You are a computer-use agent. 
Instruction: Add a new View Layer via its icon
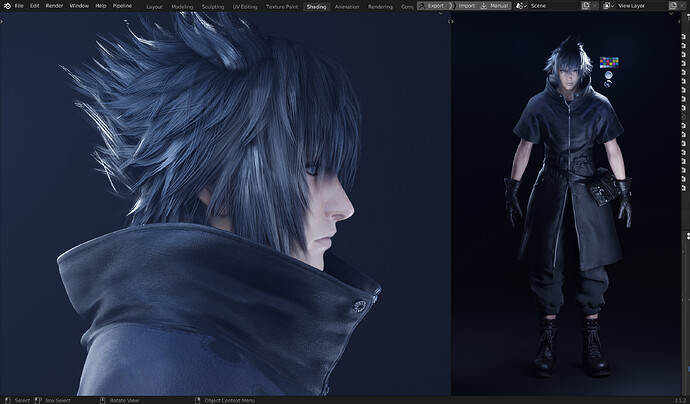673,6
